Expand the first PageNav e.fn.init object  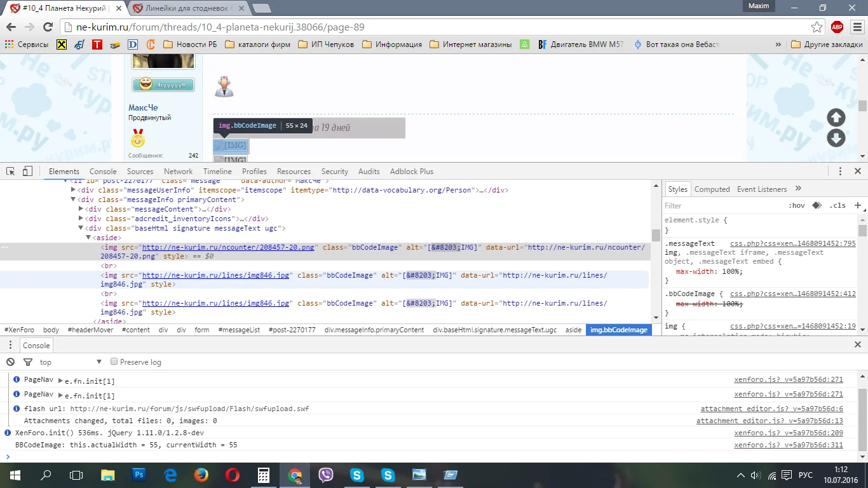click(x=60, y=381)
